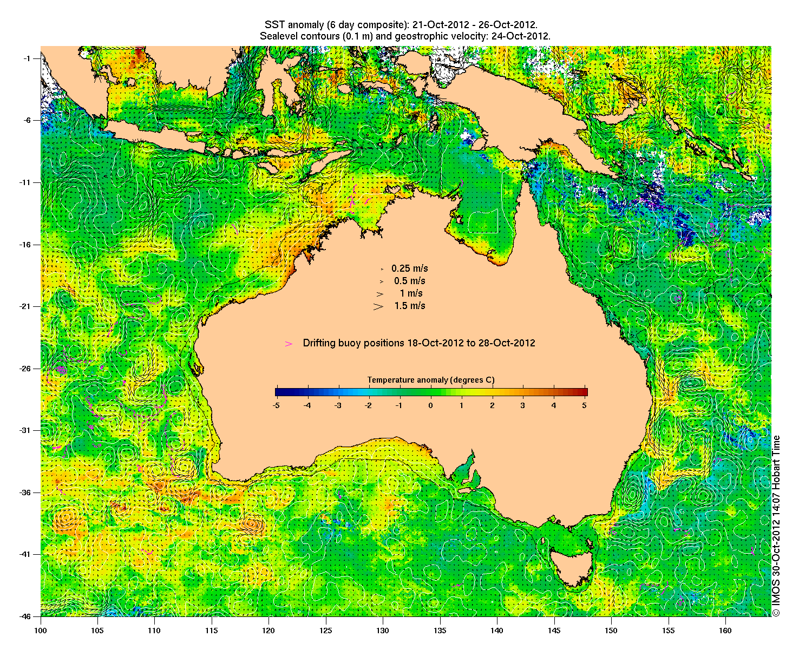Click the longitude axis label '125'
The image size is (812, 663).
[x=326, y=631]
